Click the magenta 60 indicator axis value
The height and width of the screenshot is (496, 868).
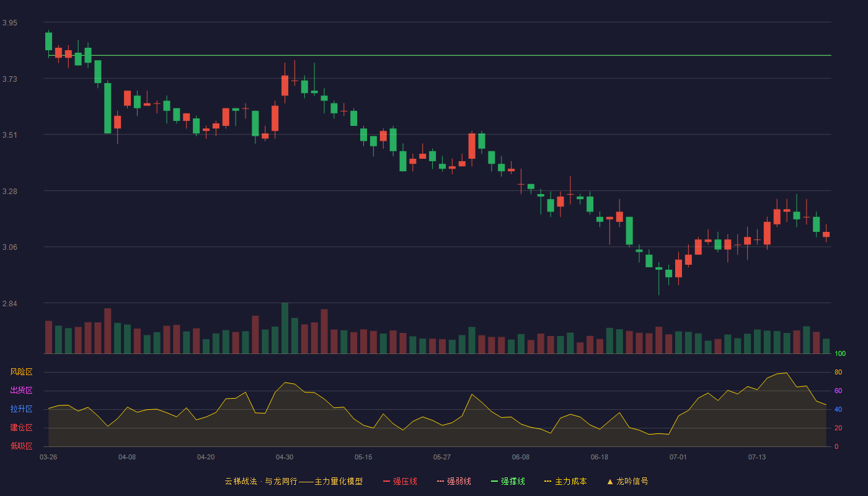point(838,391)
